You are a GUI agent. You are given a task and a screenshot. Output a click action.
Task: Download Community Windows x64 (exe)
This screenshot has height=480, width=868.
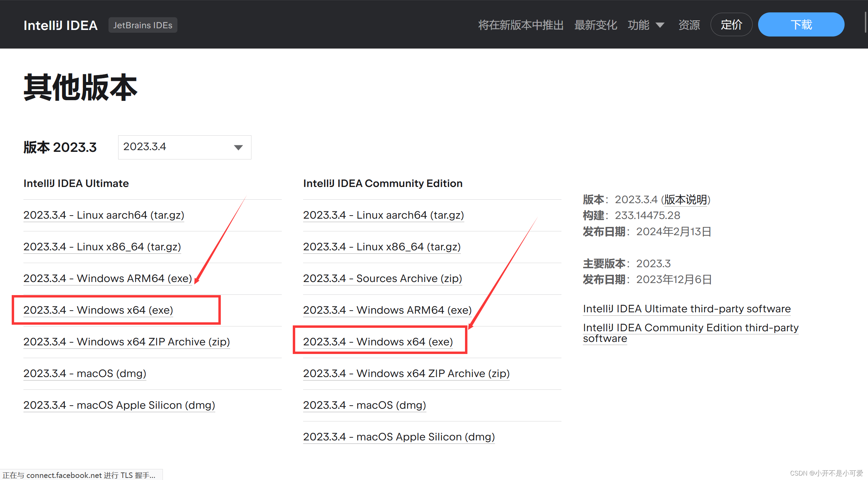pyautogui.click(x=378, y=342)
